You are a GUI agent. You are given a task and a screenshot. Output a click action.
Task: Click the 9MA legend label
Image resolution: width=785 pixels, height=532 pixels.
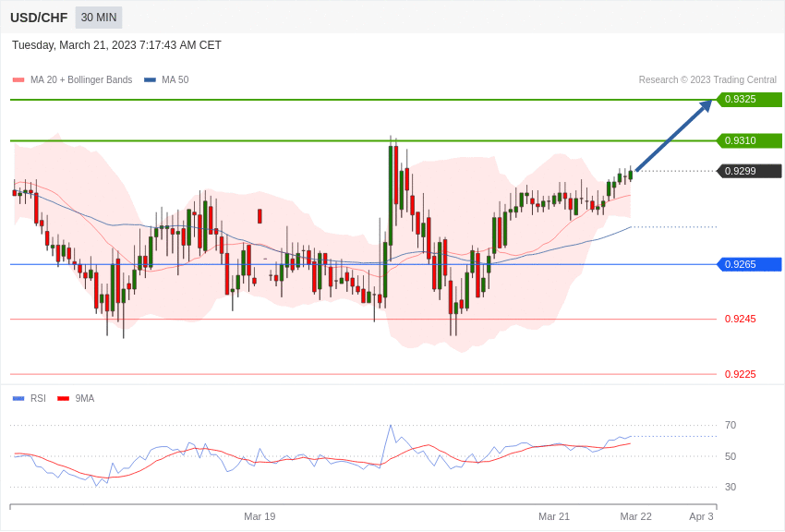pos(85,398)
